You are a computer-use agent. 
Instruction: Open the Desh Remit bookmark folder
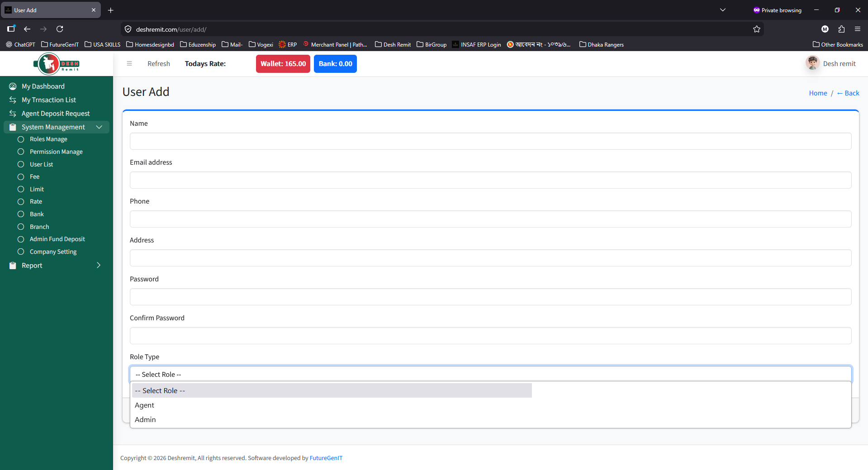click(x=393, y=44)
